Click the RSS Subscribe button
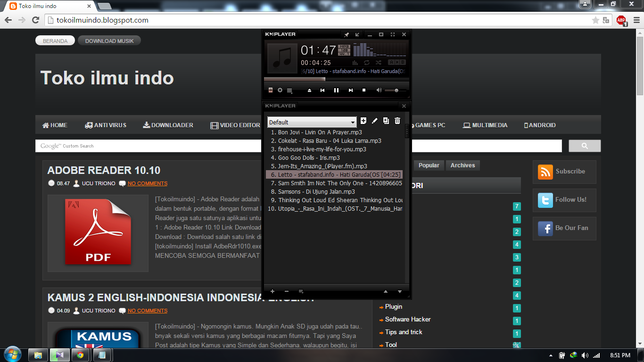 tap(564, 172)
